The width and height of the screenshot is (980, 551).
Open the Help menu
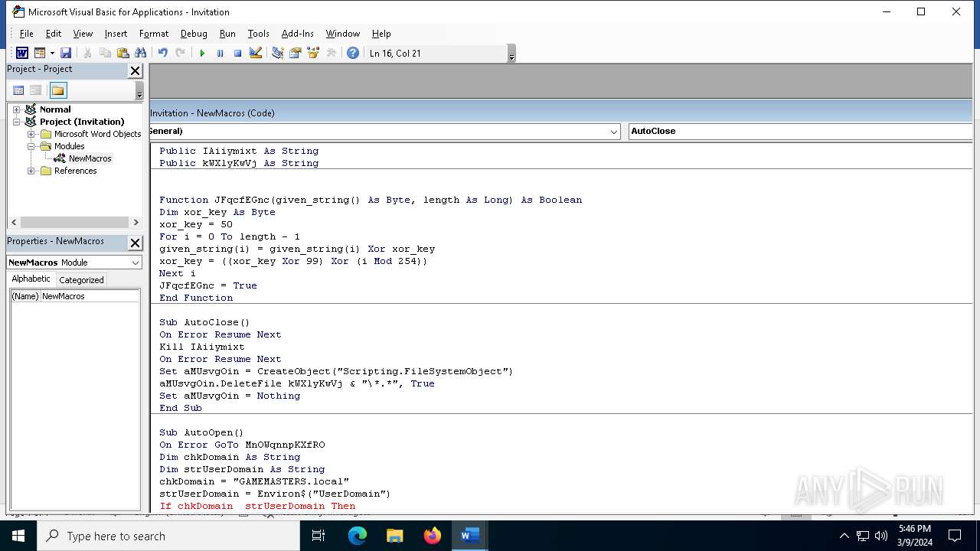click(x=381, y=34)
